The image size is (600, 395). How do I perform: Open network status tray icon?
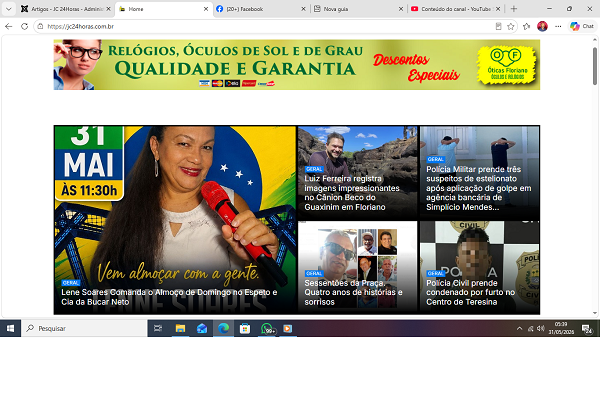pos(530,328)
